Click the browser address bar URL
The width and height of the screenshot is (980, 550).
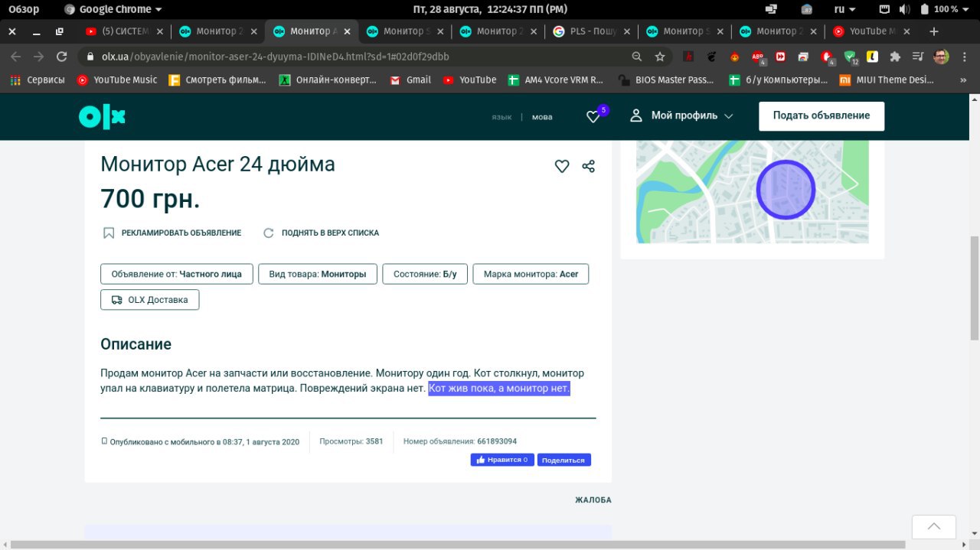pyautogui.click(x=276, y=57)
